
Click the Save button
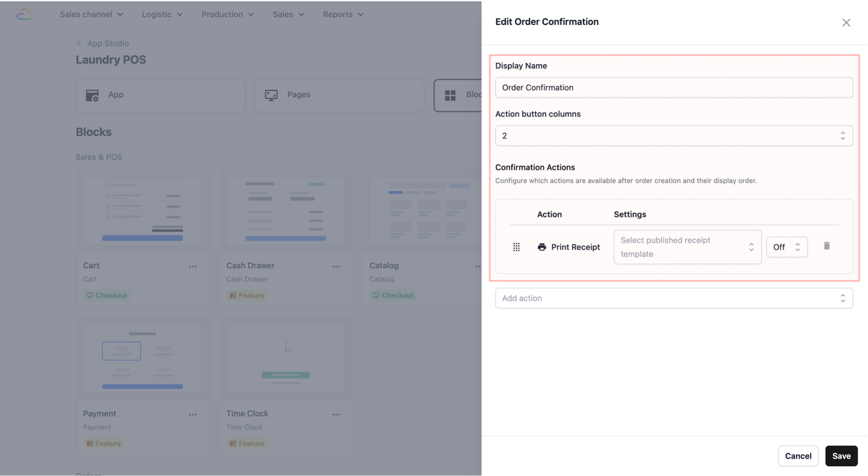point(841,456)
